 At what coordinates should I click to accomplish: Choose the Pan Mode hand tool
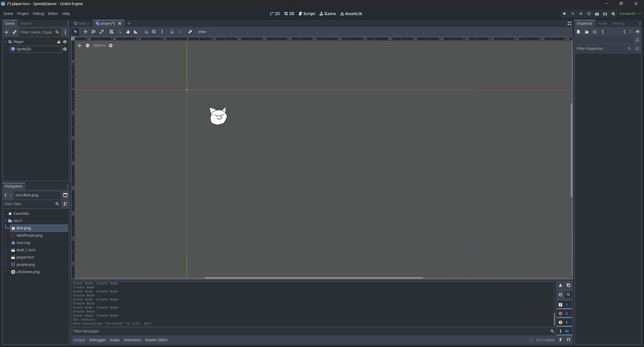(x=128, y=32)
